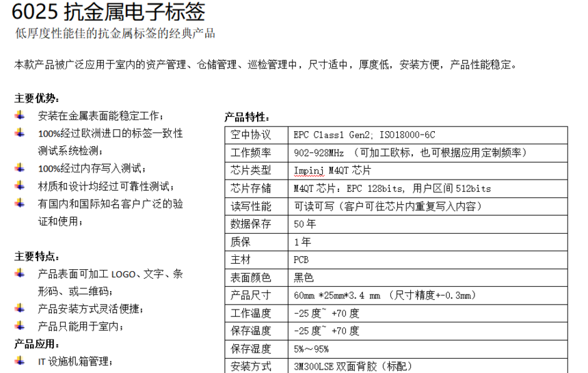Click the text 100%经过内存写入测试
Image resolution: width=588 pixels, height=373 pixels.
coord(92,168)
